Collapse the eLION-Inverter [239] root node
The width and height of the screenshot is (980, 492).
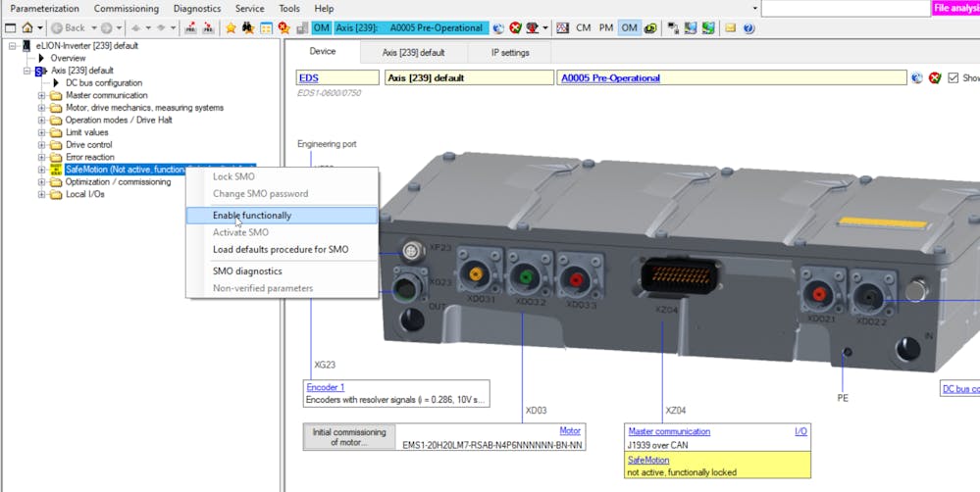(12, 46)
